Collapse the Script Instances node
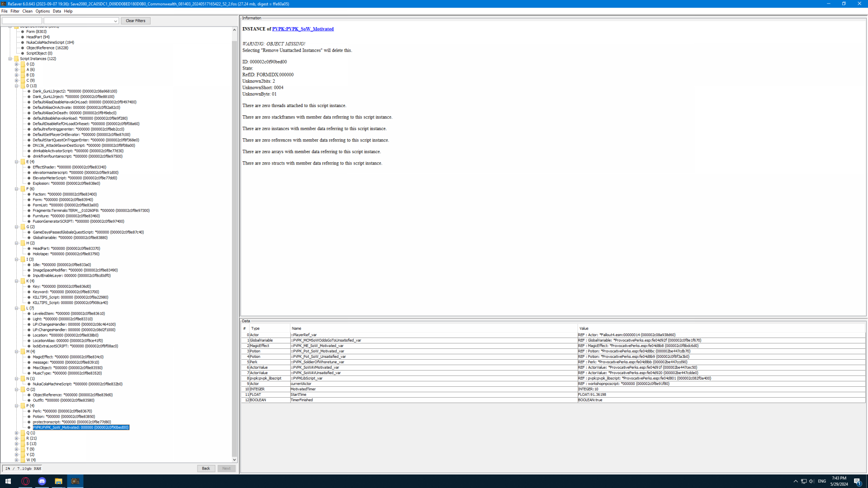This screenshot has height=488, width=868. tap(10, 59)
